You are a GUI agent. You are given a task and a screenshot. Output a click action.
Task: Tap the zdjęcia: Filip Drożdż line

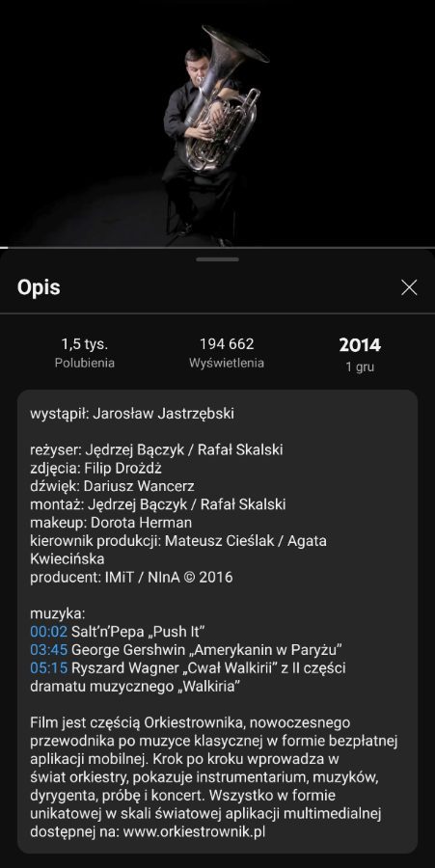(95, 469)
